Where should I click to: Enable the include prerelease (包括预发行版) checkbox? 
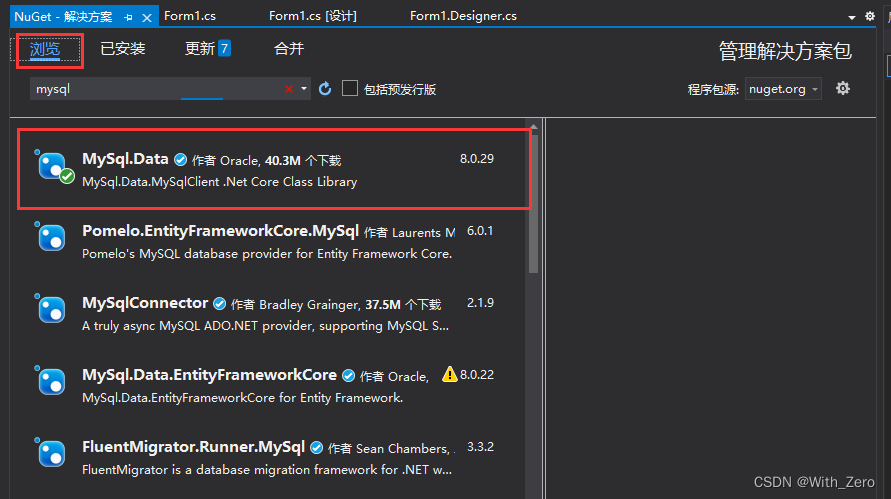click(349, 88)
